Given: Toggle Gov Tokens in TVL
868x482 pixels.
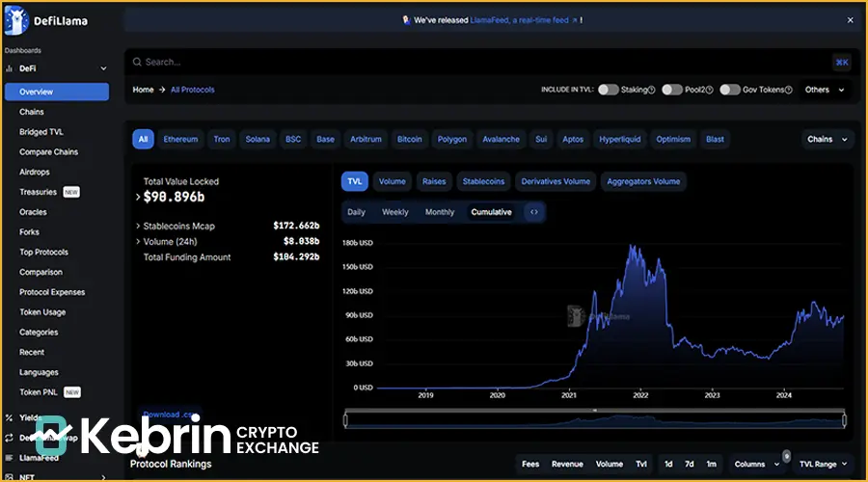Looking at the screenshot, I should coord(730,90).
